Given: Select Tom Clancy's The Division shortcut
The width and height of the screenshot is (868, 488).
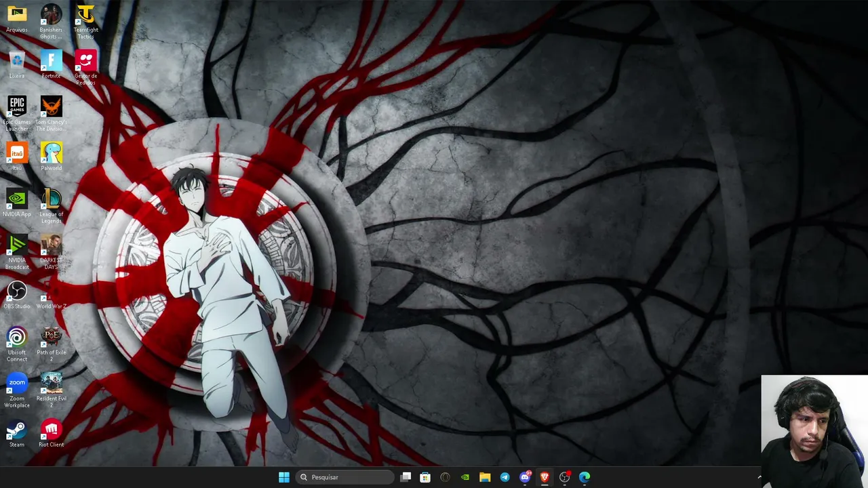Looking at the screenshot, I should click(51, 114).
